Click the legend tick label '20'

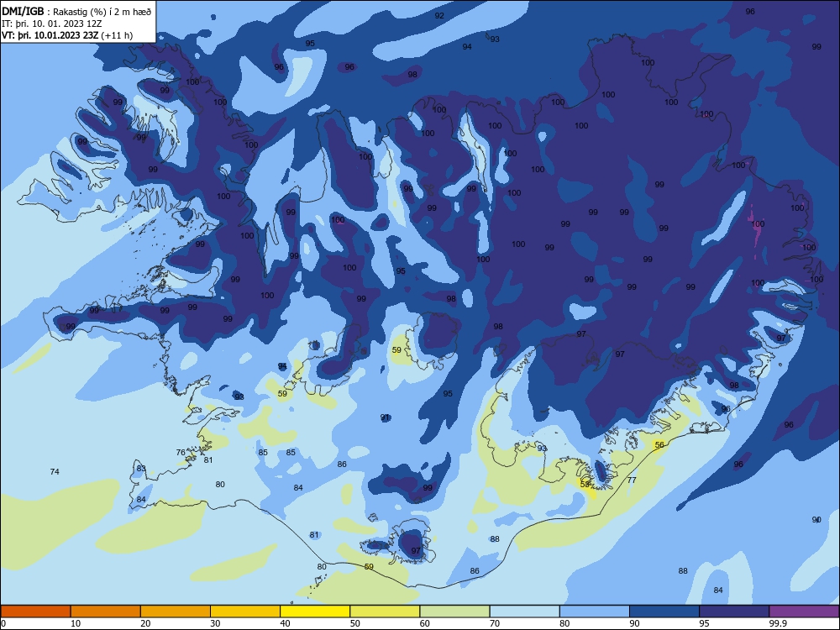pyautogui.click(x=145, y=623)
